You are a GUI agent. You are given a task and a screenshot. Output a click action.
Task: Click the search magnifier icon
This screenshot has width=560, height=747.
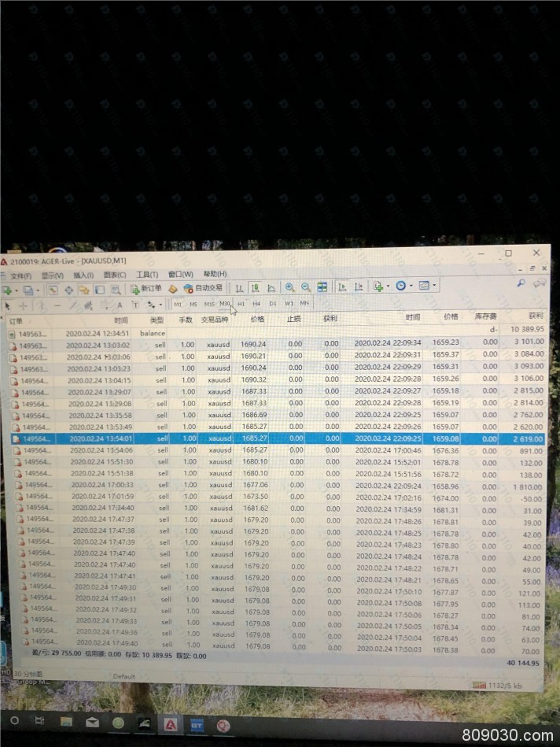(x=521, y=283)
